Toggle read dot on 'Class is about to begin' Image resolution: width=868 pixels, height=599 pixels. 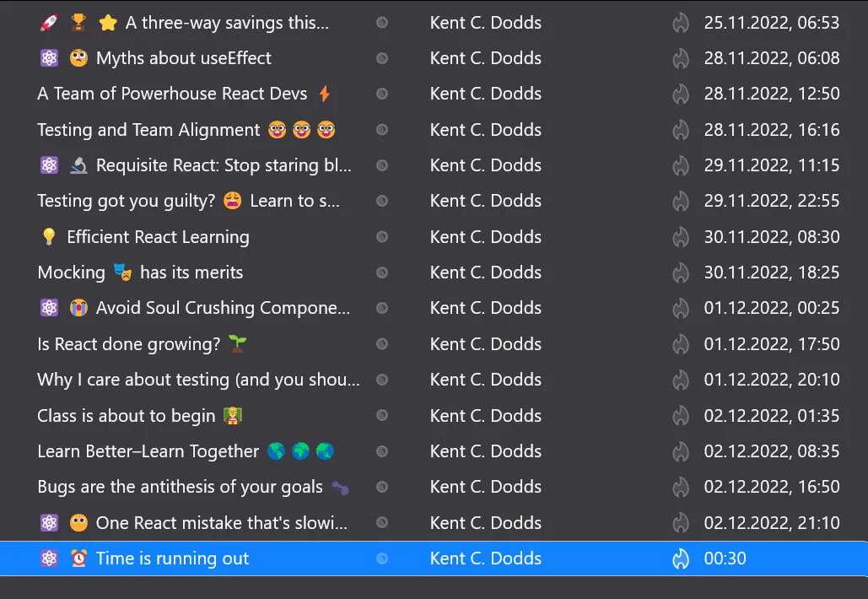382,415
